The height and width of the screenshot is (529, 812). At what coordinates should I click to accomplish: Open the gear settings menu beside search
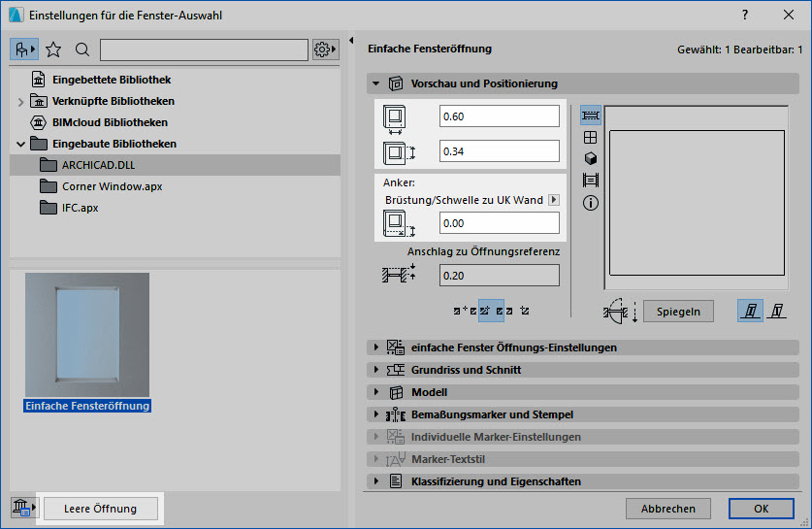point(325,50)
